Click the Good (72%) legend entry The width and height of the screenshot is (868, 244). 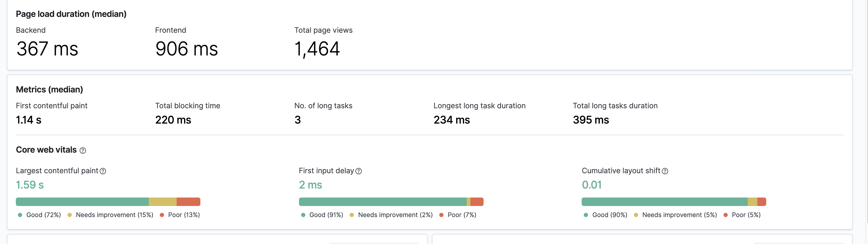[40, 215]
